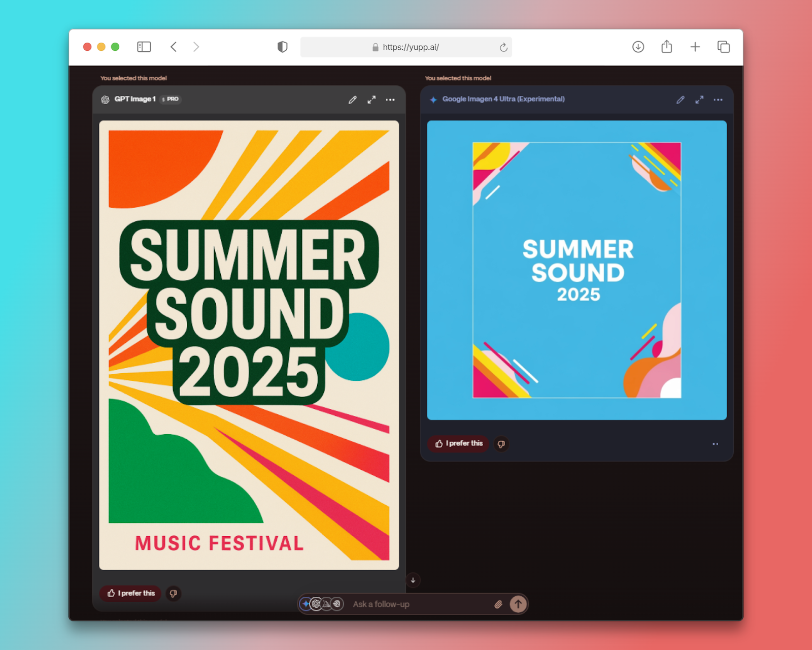
Task: Choose 'I prefer this' for GPT Image 1
Action: pyautogui.click(x=130, y=593)
